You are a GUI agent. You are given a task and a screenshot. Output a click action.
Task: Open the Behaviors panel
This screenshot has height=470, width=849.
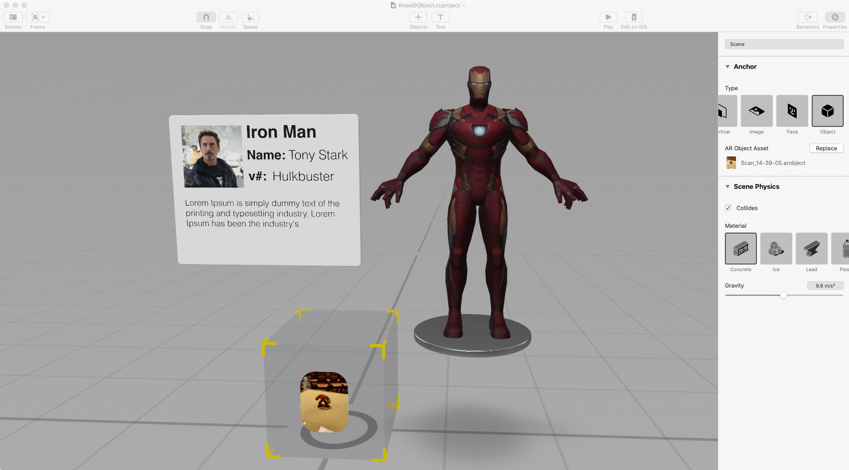click(808, 17)
